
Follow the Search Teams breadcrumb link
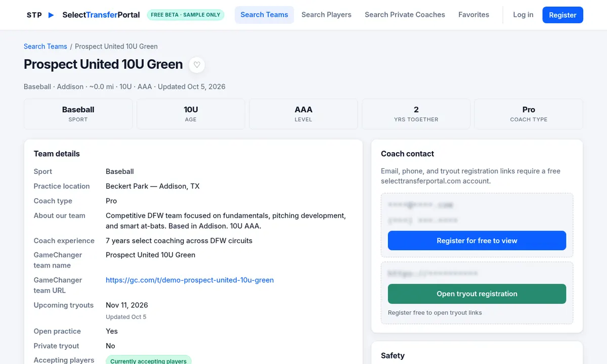click(46, 47)
